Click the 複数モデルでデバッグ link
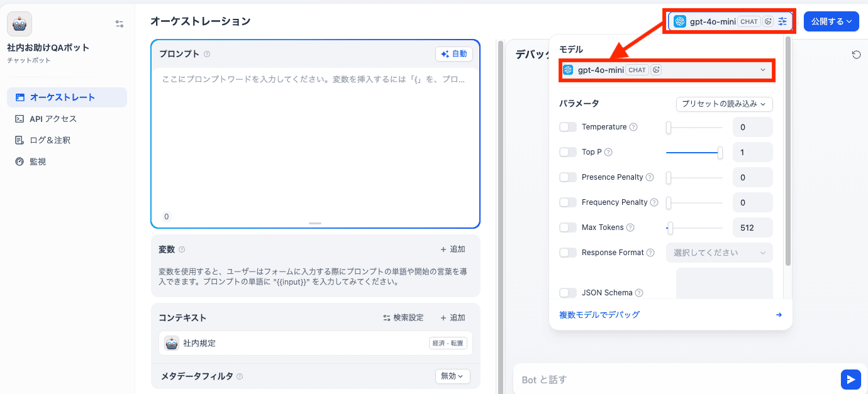 point(599,315)
